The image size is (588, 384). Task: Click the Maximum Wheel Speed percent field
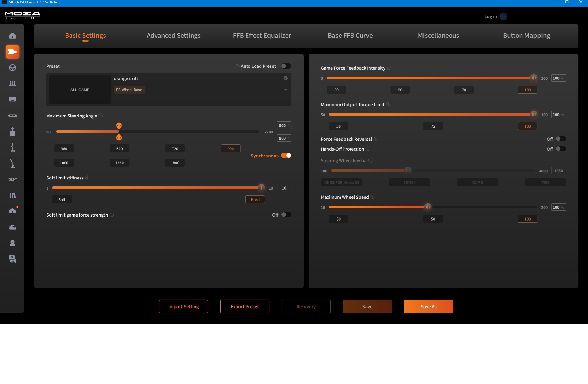pyautogui.click(x=559, y=207)
